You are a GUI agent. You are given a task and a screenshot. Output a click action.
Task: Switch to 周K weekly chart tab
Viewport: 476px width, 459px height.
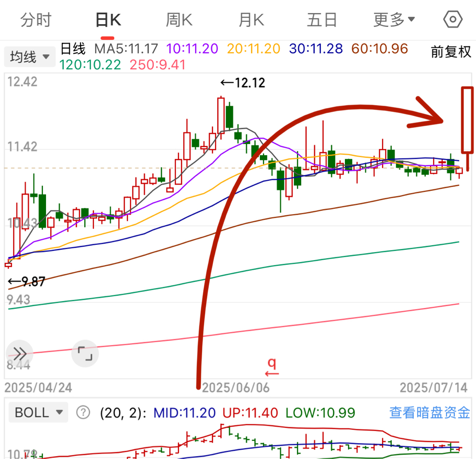pyautogui.click(x=179, y=20)
